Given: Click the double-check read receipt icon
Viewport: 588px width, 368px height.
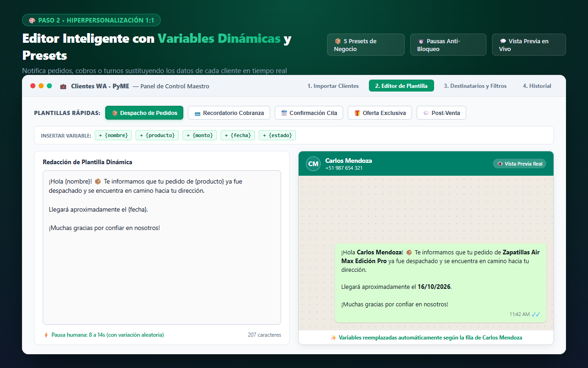Looking at the screenshot, I should [536, 315].
